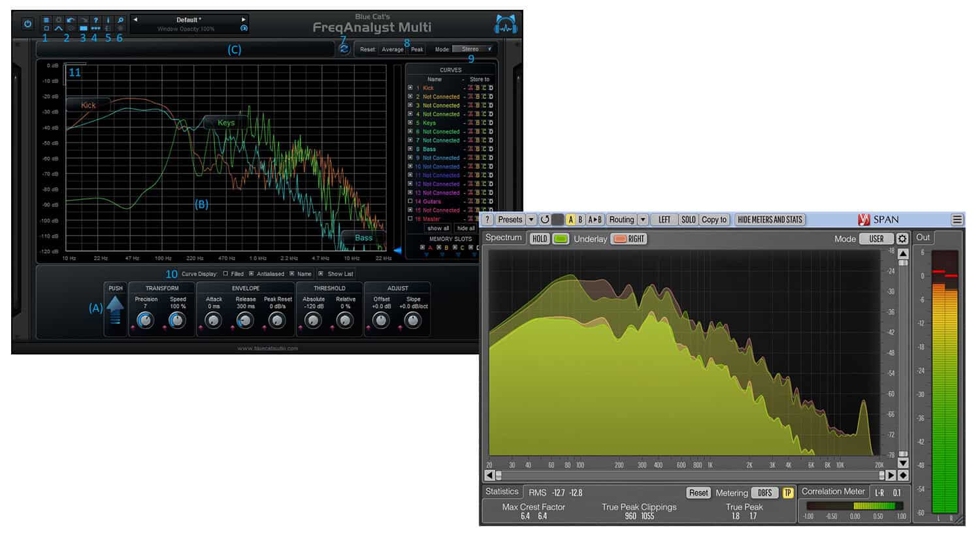Click SPAN reset circular arrow icon
The width and height of the screenshot is (980, 551).
tap(545, 219)
